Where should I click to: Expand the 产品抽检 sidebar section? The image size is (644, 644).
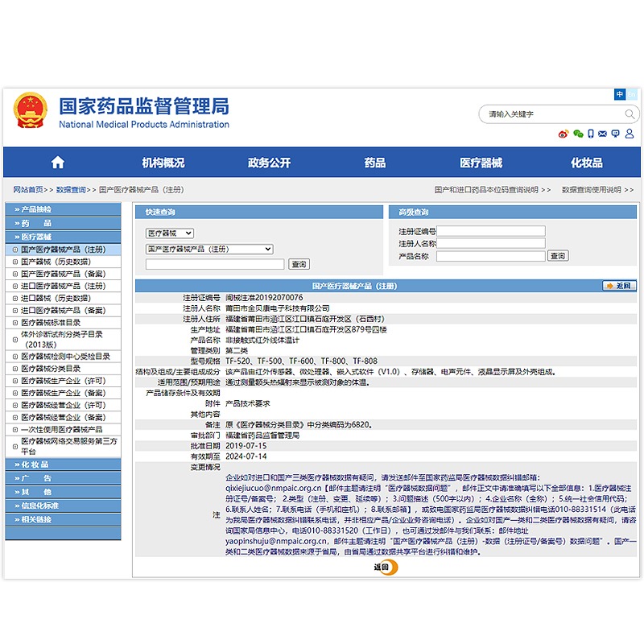(x=64, y=209)
